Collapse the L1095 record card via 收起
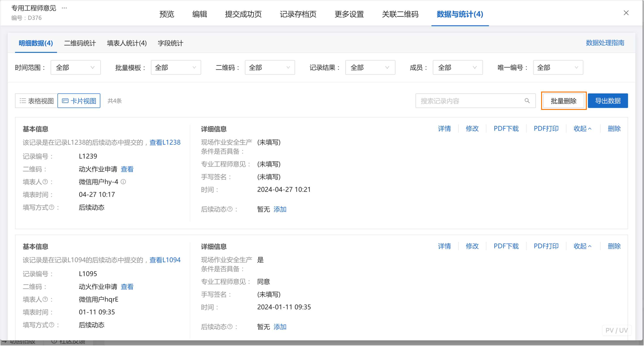Viewport: 644px width, 346px height. tap(583, 246)
